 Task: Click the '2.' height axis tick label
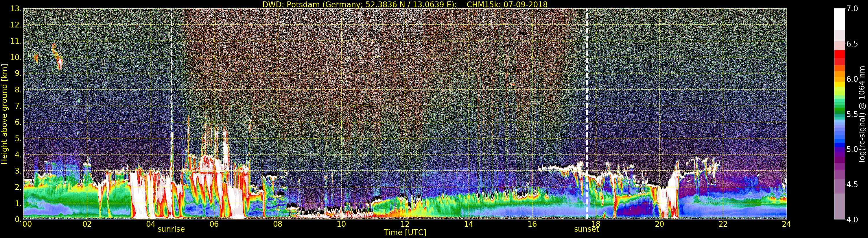pos(18,187)
